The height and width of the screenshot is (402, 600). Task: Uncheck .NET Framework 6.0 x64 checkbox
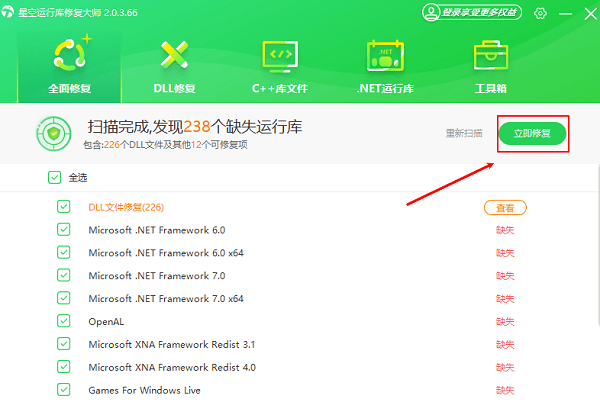(64, 252)
